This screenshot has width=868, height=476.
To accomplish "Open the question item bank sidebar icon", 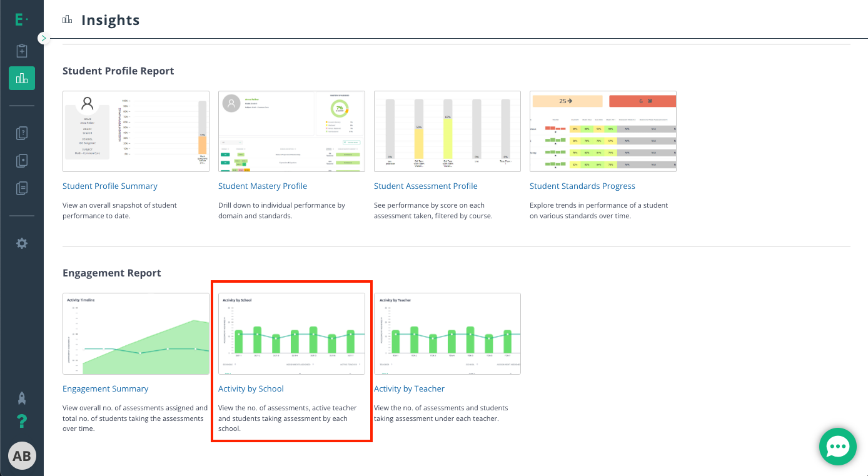I will 22,133.
